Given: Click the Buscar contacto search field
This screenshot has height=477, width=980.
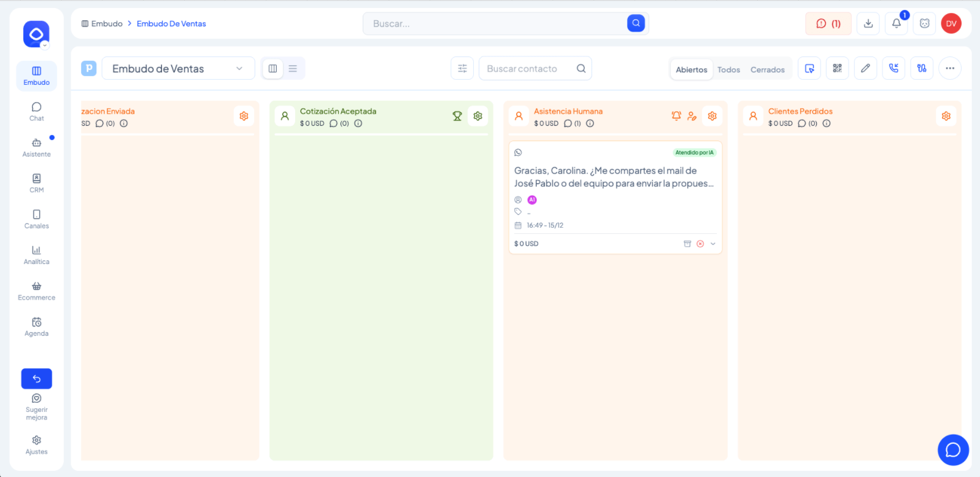Looking at the screenshot, I should click(528, 69).
